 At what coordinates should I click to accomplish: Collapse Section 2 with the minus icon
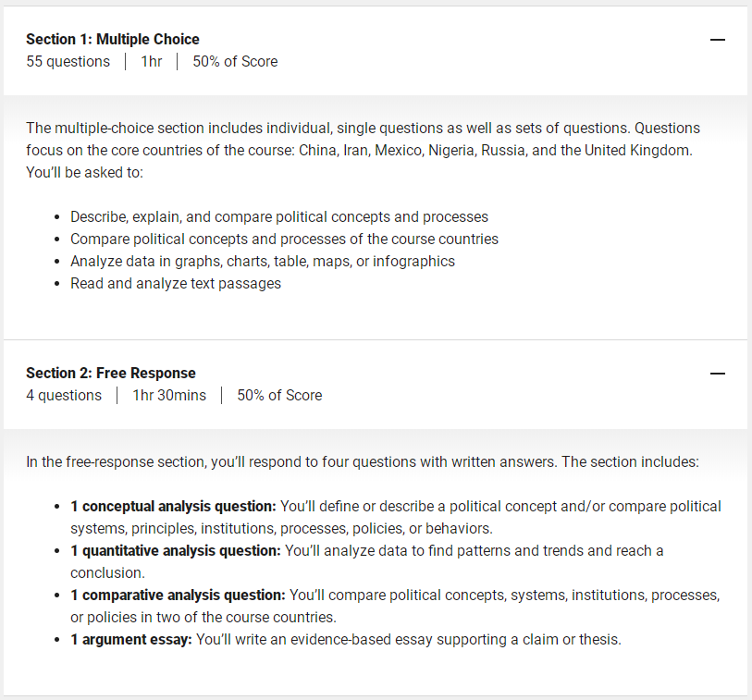(718, 374)
